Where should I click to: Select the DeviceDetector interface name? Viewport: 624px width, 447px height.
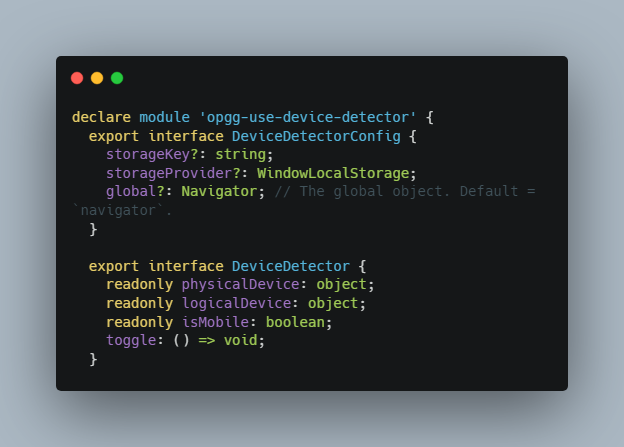291,266
